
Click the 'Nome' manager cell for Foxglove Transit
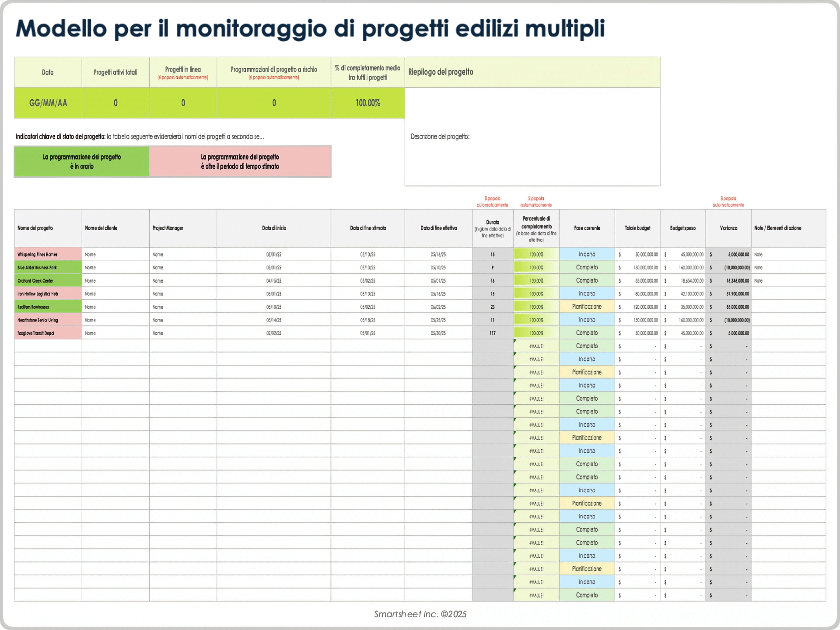point(183,333)
